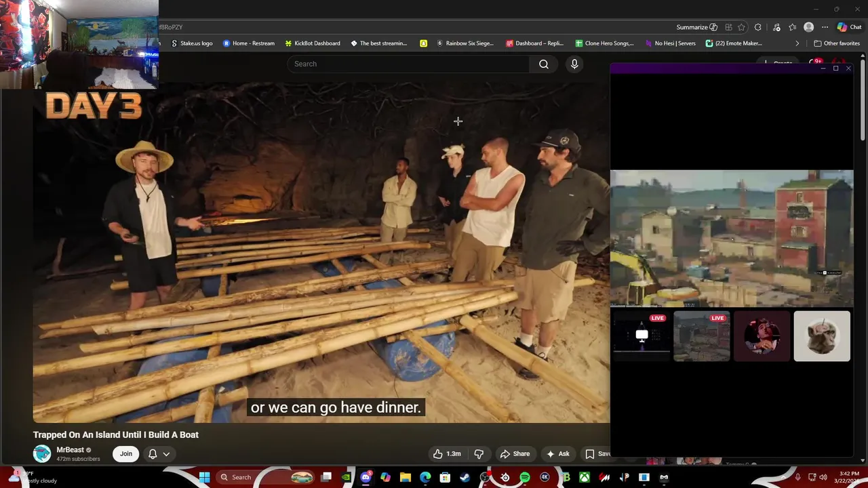This screenshot has height=488, width=868.
Task: Add page to favorites star icon
Action: [741, 27]
